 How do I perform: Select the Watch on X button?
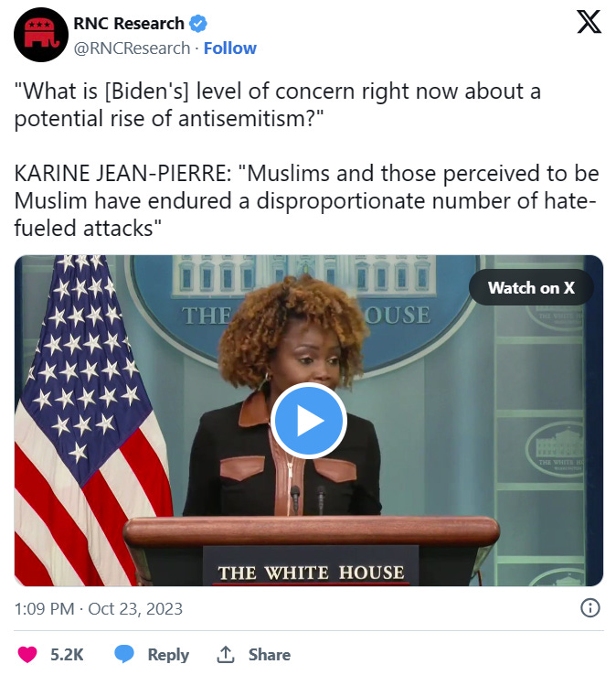pos(531,287)
